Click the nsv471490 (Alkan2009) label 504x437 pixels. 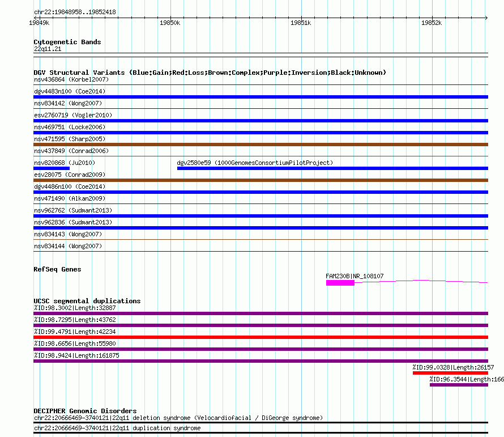tap(70, 198)
